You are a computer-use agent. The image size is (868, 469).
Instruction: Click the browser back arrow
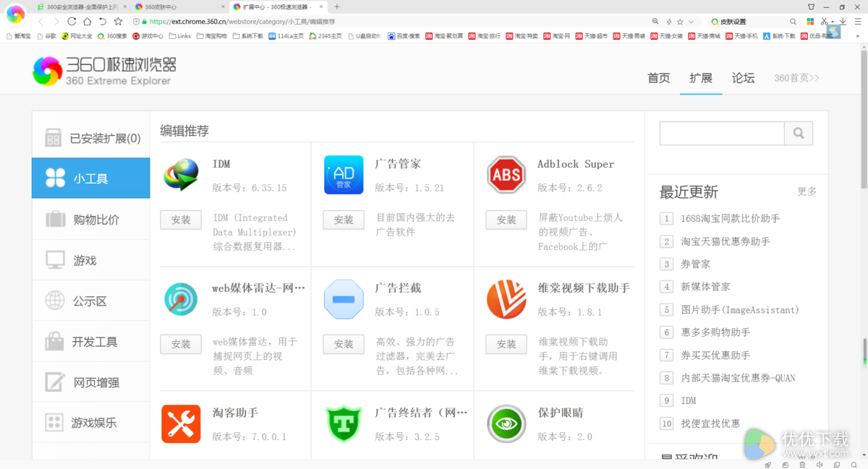[41, 22]
